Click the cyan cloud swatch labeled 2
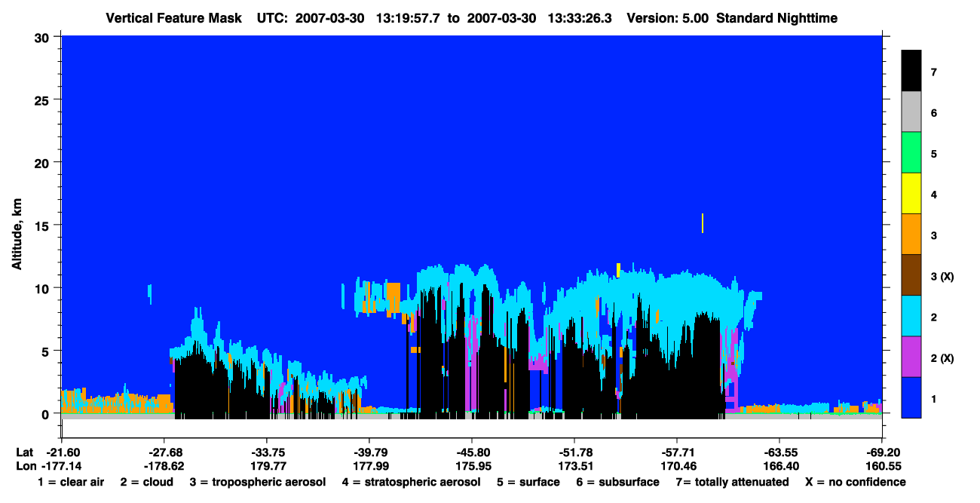This screenshot has width=980, height=503. 911,316
